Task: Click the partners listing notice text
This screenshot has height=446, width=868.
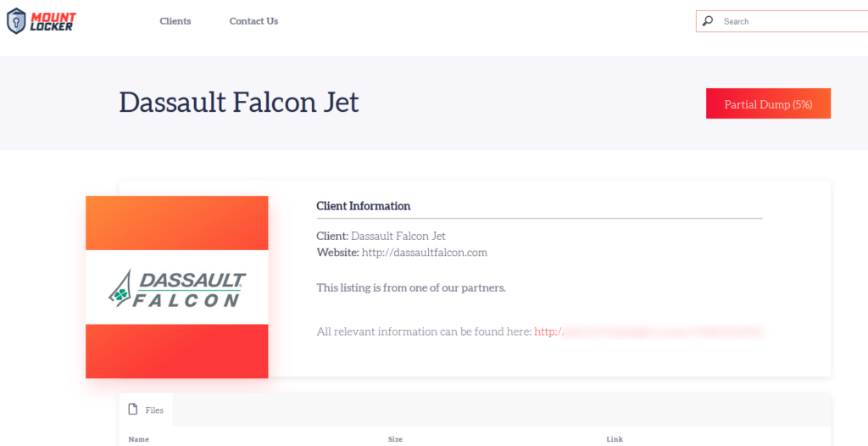Action: [x=410, y=288]
